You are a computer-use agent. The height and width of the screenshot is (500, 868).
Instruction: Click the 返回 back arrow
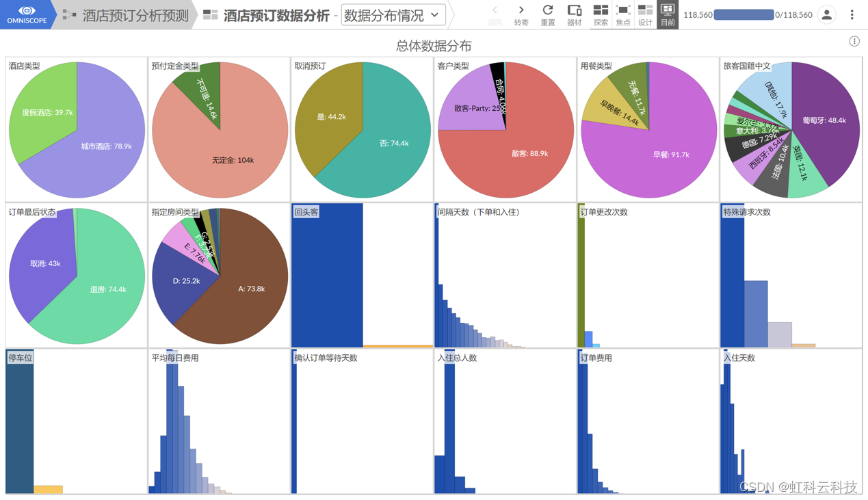495,10
